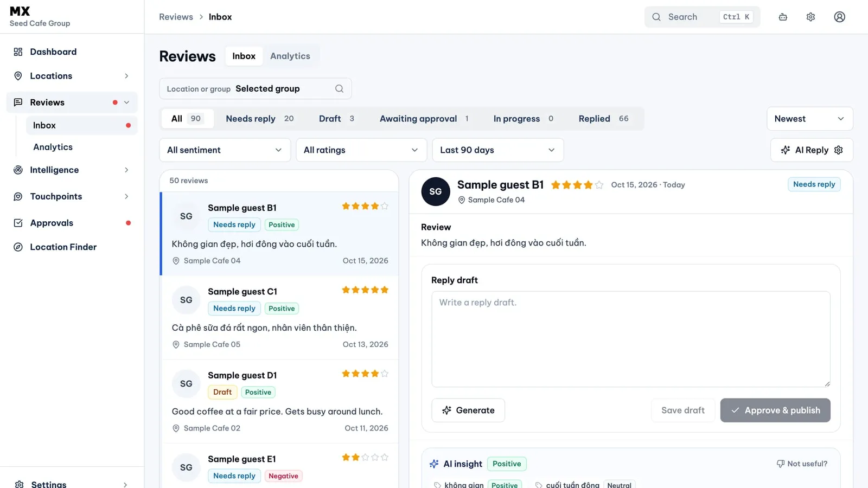Click the Save draft button
Screen dimensions: 868x488
coord(683,410)
